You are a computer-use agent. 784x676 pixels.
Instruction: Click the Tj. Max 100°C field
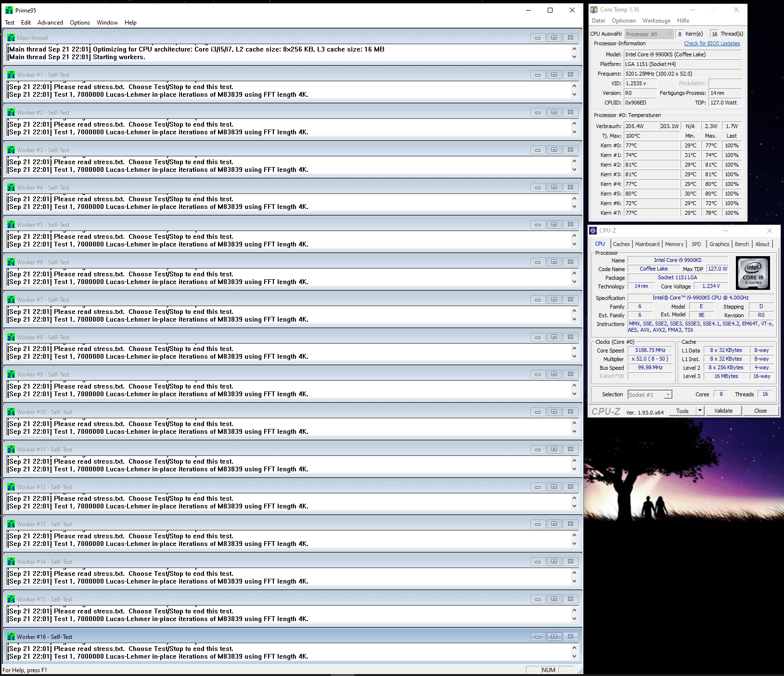tap(652, 136)
